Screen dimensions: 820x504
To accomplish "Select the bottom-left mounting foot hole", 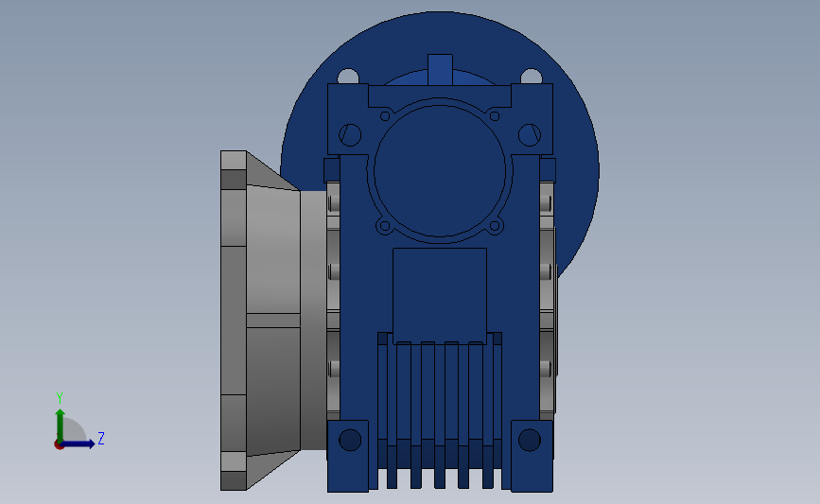I will click(x=350, y=441).
